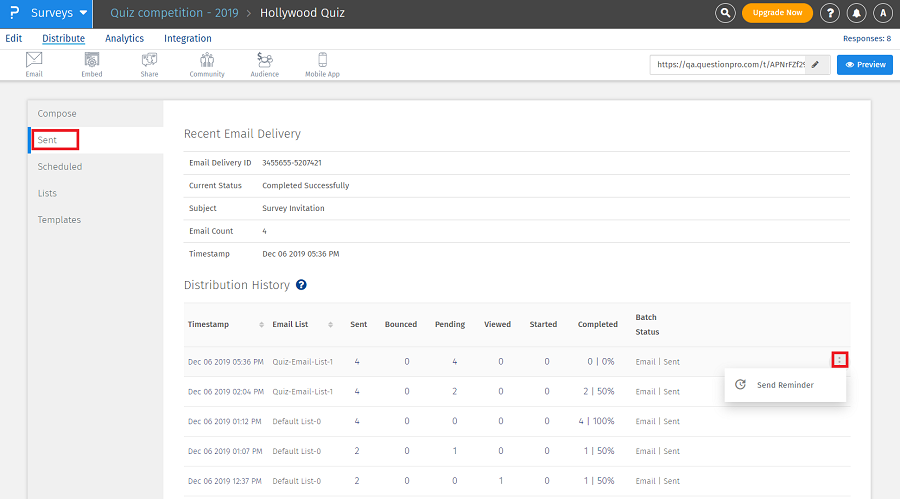Sort table by Email List column

coord(290,324)
